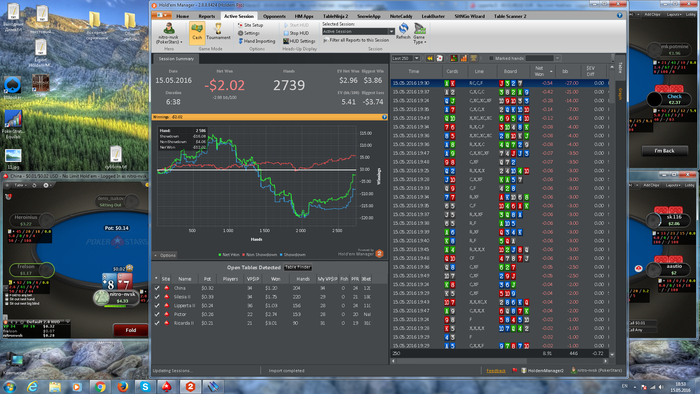Open Holdem Manager help question-mark icon
This screenshot has height=394, width=700.
620,15
